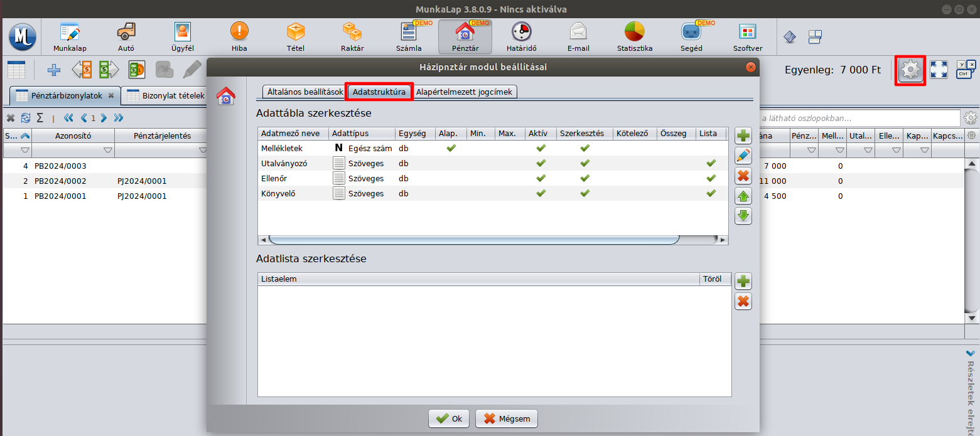Image resolution: width=980 pixels, height=436 pixels.
Task: Switch to Alapértelmezett jogcímek tab
Action: click(x=464, y=92)
